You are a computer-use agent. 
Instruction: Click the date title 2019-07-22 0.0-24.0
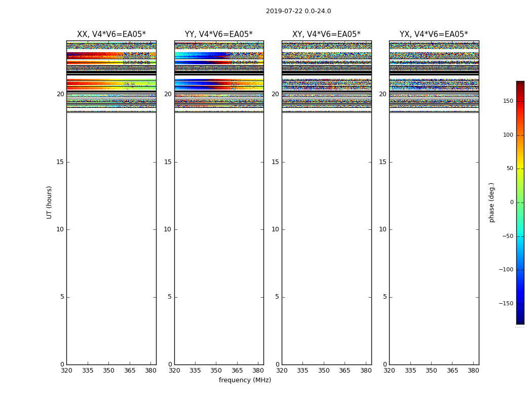[x=298, y=11]
